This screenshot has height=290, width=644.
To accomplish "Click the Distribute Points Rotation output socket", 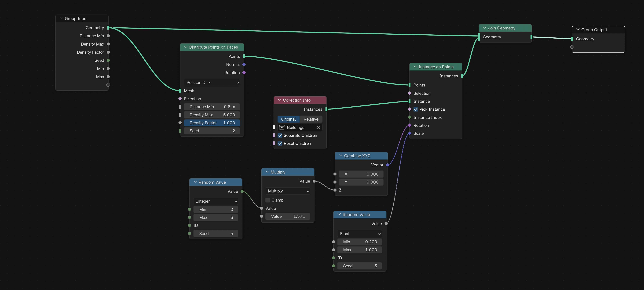I will 244,72.
